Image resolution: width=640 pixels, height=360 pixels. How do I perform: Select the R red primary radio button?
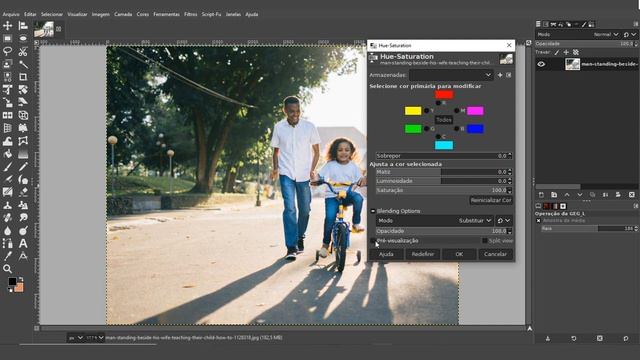point(438,103)
